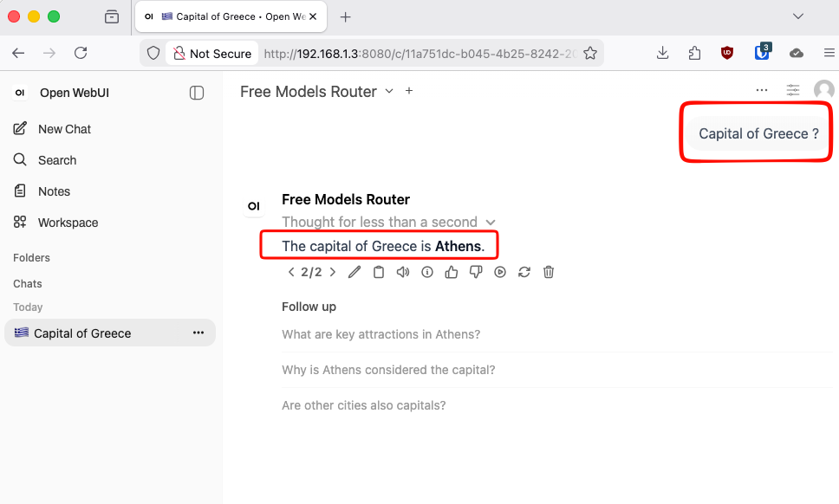Edit the response with the pencil icon
The height and width of the screenshot is (504, 839).
pos(354,272)
